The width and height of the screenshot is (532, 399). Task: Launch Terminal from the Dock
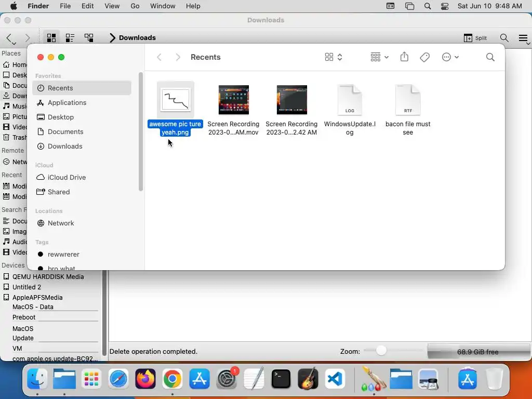281,379
